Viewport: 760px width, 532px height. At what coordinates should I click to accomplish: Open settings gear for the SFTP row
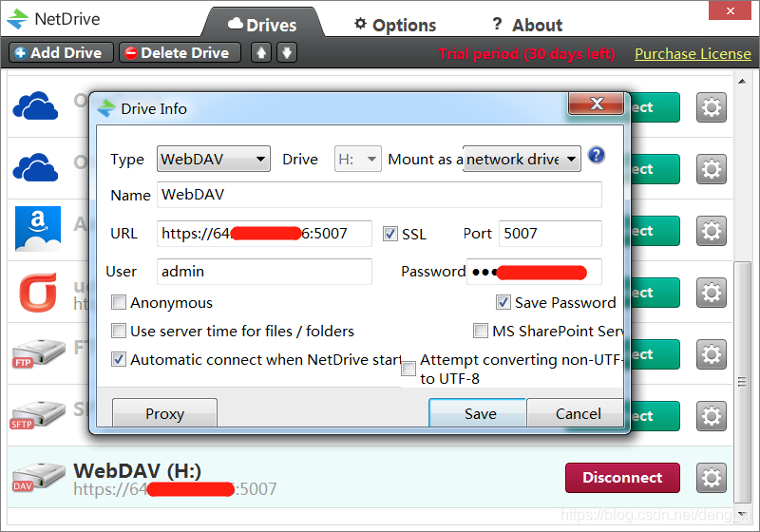point(711,416)
